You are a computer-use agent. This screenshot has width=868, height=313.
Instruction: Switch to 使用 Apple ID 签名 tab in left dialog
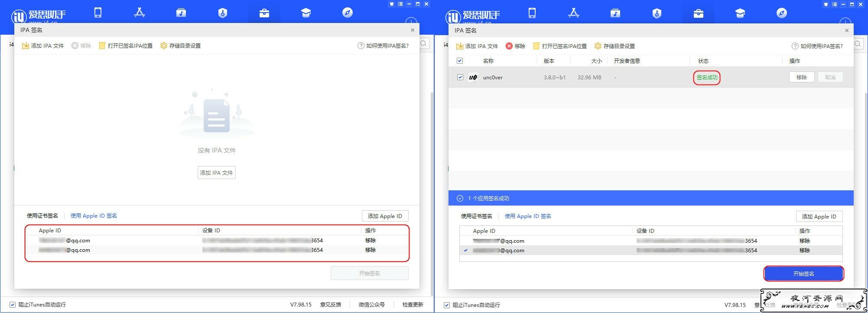94,215
